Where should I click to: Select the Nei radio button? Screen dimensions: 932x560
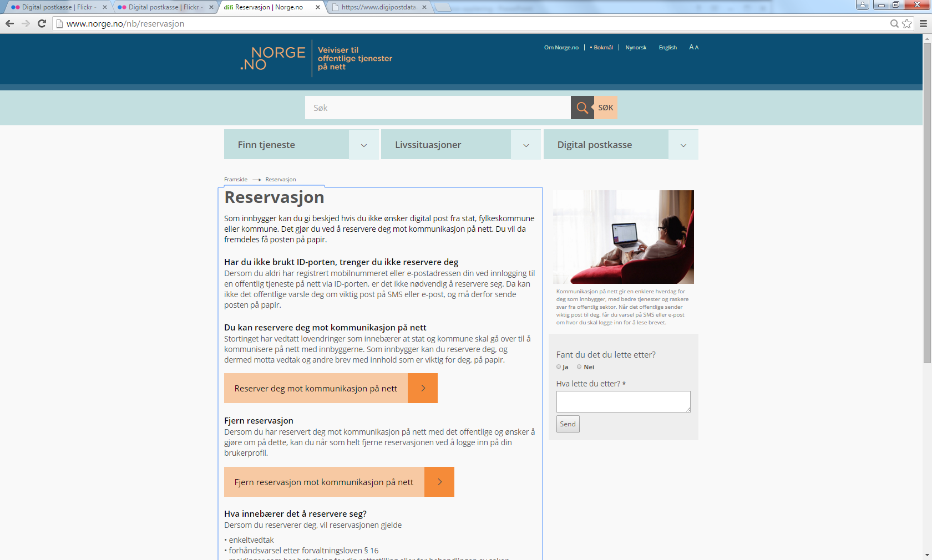579,366
